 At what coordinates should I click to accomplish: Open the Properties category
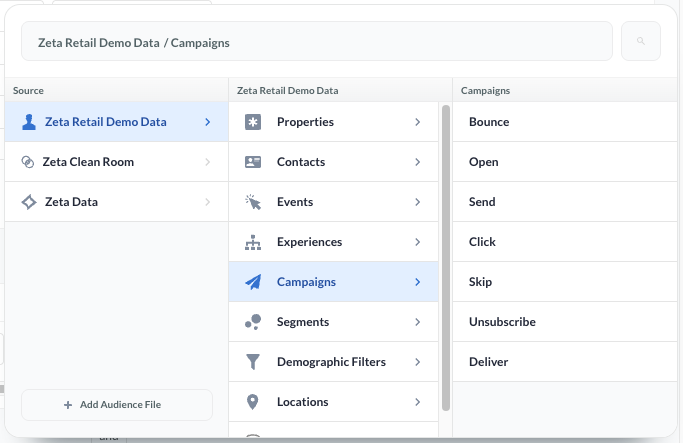[333, 122]
